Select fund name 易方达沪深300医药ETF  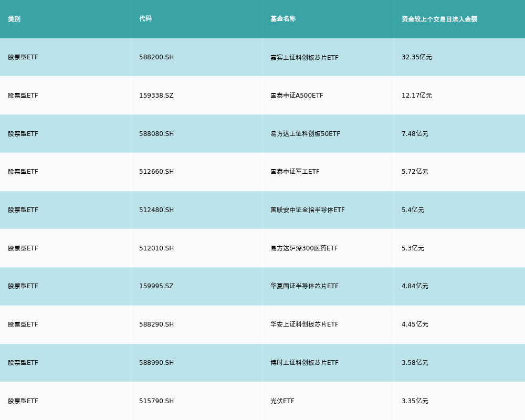click(x=304, y=248)
